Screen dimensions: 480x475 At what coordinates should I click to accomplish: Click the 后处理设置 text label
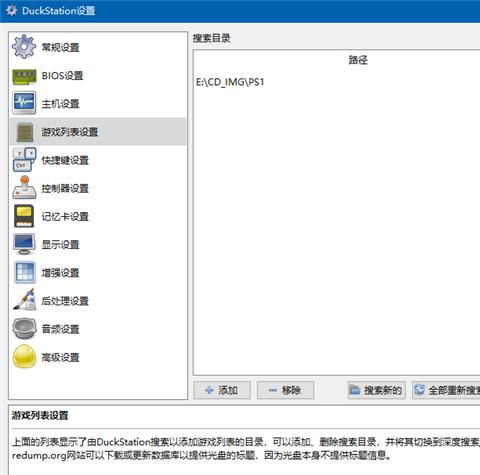point(65,301)
